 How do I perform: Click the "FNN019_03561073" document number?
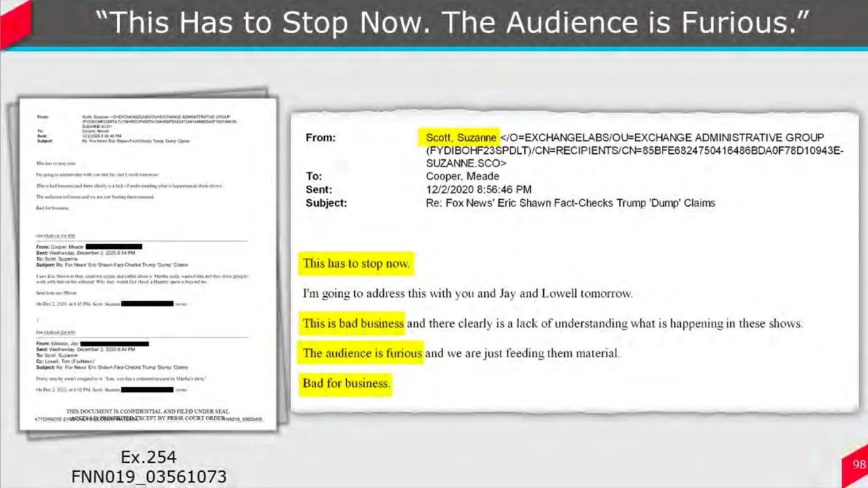pyautogui.click(x=149, y=476)
